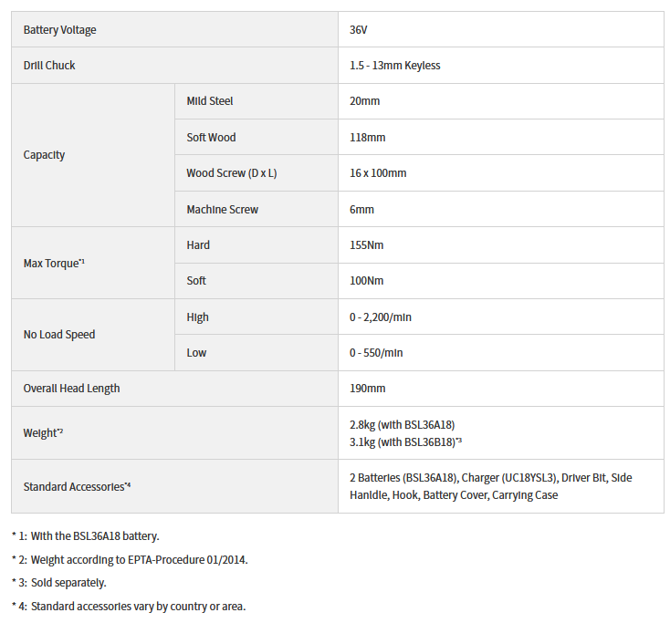Click the 118mm Soft Wood value
Viewport: 670px width, 644px height.
click(367, 138)
